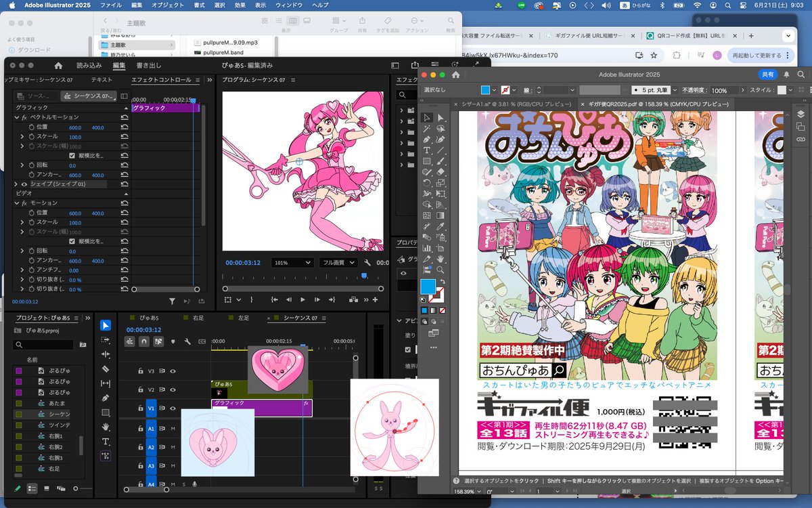
Task: Open the ウィンドウ menu in menu bar
Action: (289, 5)
